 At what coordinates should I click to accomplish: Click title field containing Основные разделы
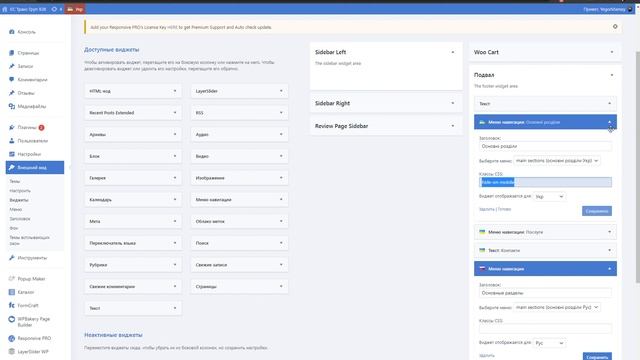545,293
